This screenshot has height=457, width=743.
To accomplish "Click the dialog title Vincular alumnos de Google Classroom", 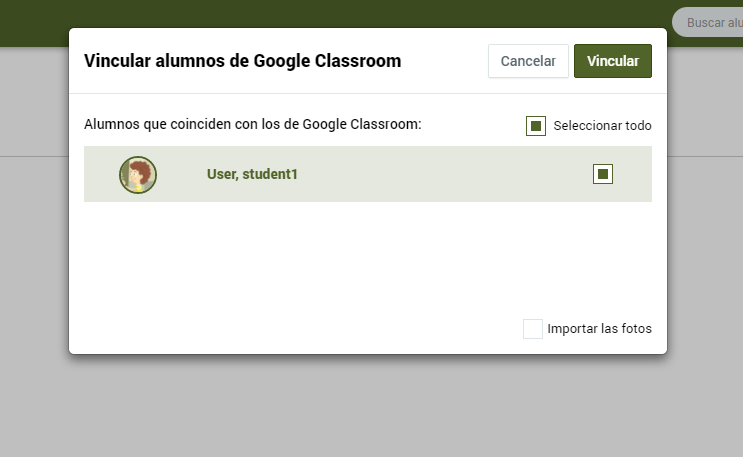I will [243, 61].
